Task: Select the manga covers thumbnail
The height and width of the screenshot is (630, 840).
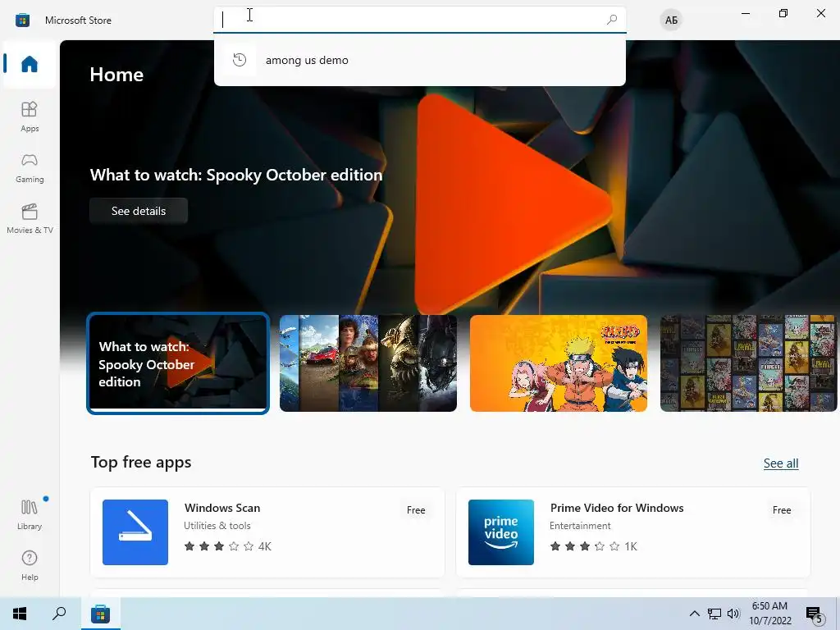Action: tap(749, 363)
